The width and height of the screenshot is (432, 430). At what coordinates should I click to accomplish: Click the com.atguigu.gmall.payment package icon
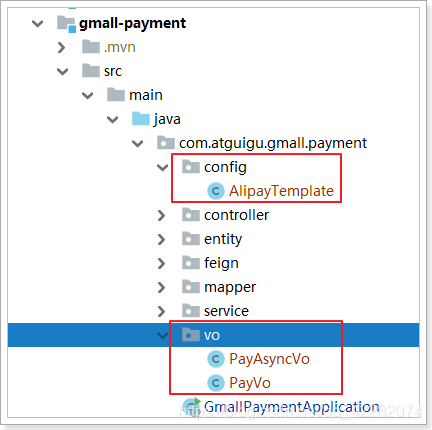(x=166, y=143)
